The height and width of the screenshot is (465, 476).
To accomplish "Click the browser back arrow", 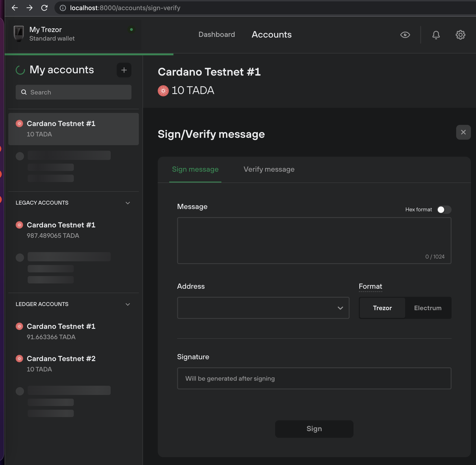I will pos(15,8).
